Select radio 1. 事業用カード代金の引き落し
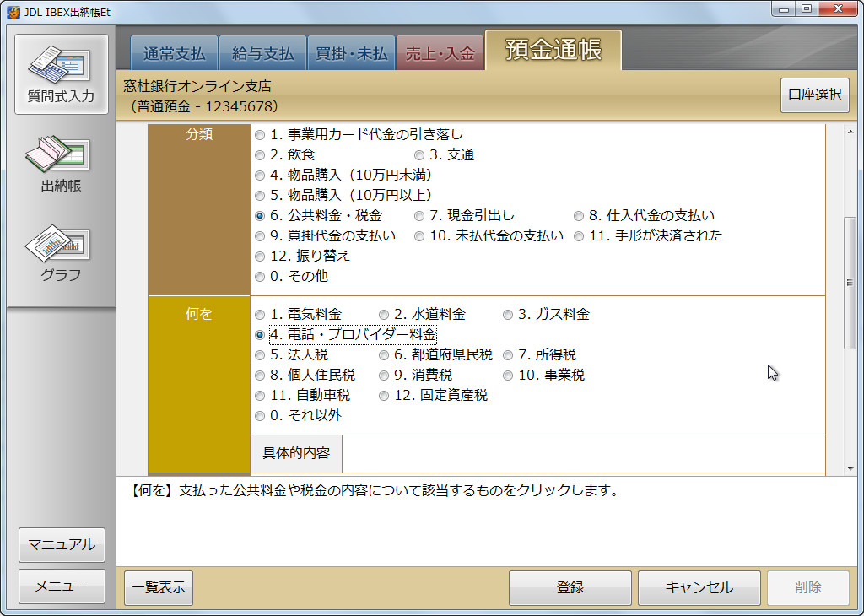Image resolution: width=864 pixels, height=616 pixels. click(x=260, y=135)
